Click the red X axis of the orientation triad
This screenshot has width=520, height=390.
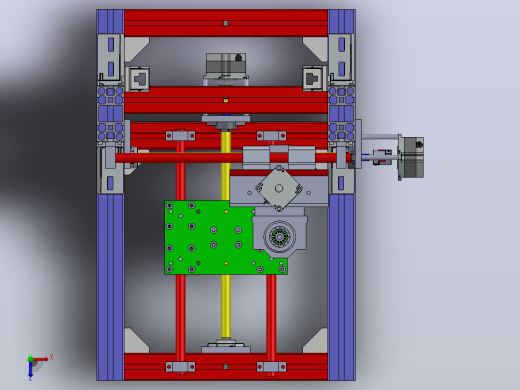pos(41,359)
